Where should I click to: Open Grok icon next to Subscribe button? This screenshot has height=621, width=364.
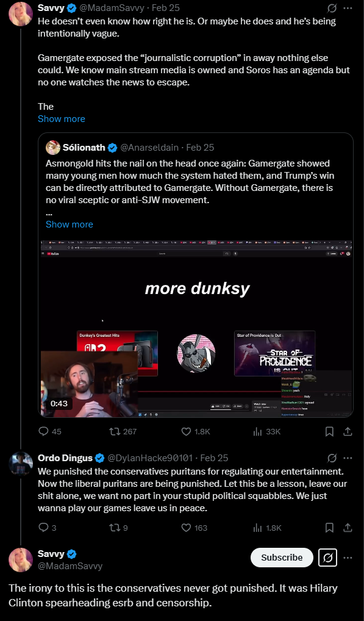[327, 558]
